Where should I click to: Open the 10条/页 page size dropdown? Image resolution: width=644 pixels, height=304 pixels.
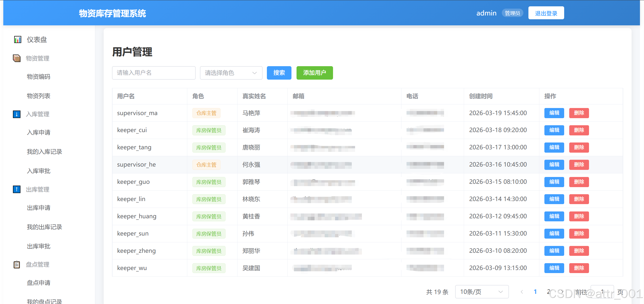(482, 292)
